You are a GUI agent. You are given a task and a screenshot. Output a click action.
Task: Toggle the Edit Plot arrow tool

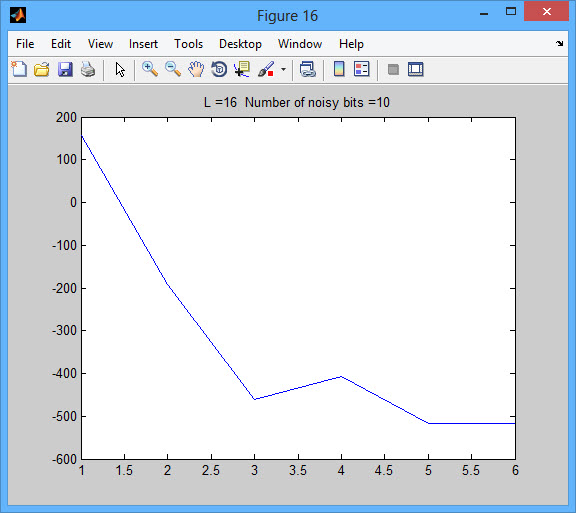tap(120, 69)
